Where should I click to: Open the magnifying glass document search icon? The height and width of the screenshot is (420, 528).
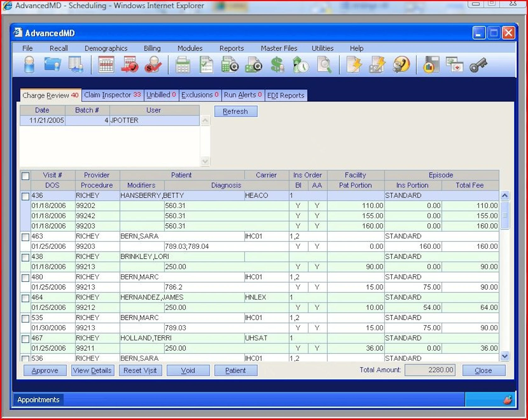pyautogui.click(x=324, y=65)
